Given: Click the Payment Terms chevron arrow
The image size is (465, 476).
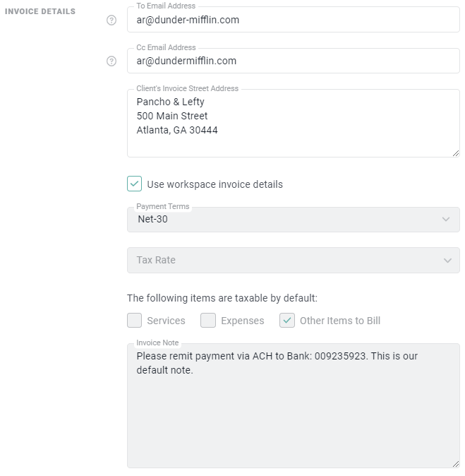Looking at the screenshot, I should (x=445, y=220).
